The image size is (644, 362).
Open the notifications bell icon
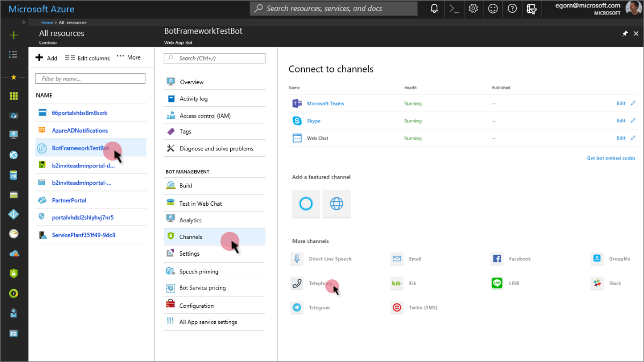[x=434, y=9]
